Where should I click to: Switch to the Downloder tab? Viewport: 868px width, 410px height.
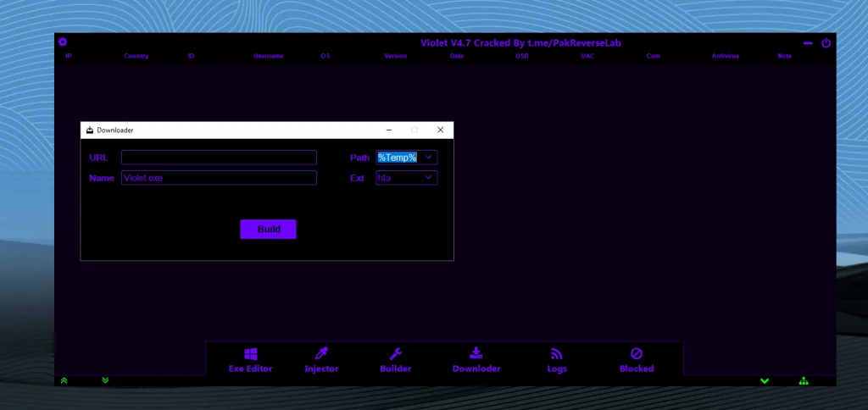(476, 359)
